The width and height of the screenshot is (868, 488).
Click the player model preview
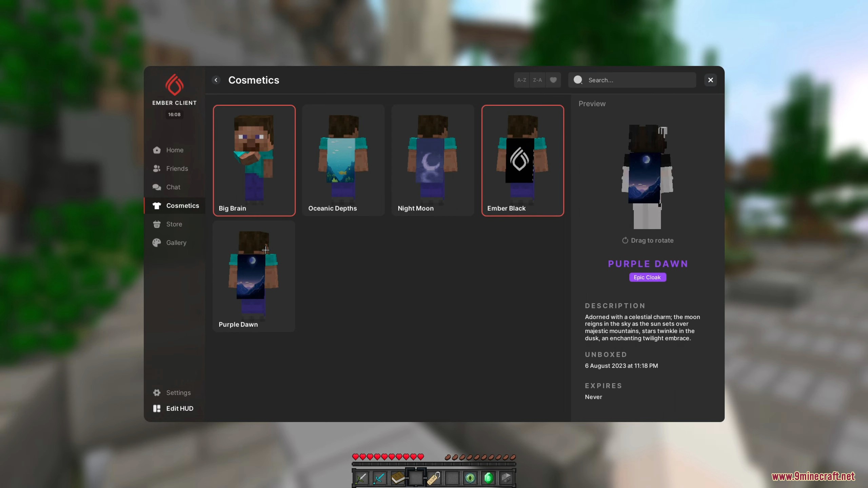(x=647, y=177)
